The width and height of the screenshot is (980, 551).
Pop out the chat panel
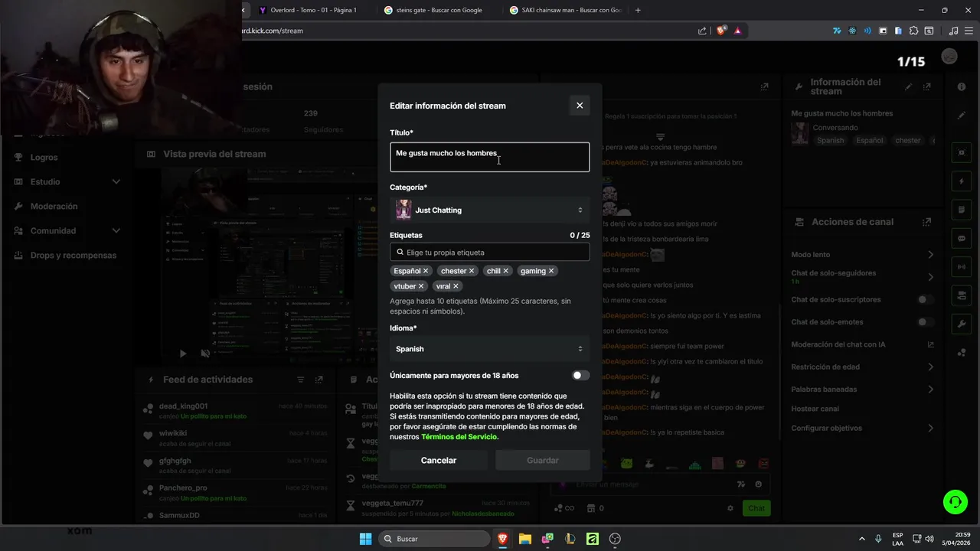[764, 87]
